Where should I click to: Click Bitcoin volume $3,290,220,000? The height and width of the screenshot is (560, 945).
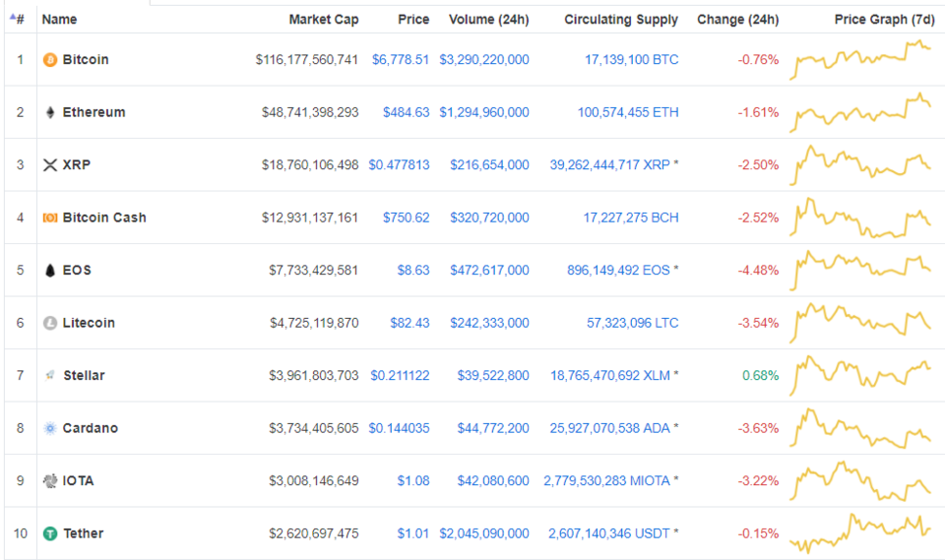tap(484, 60)
